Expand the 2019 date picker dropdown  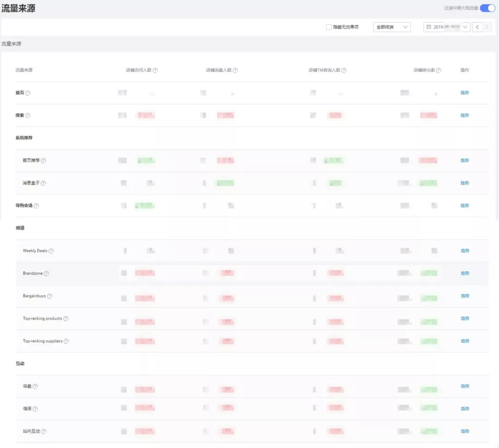[465, 27]
